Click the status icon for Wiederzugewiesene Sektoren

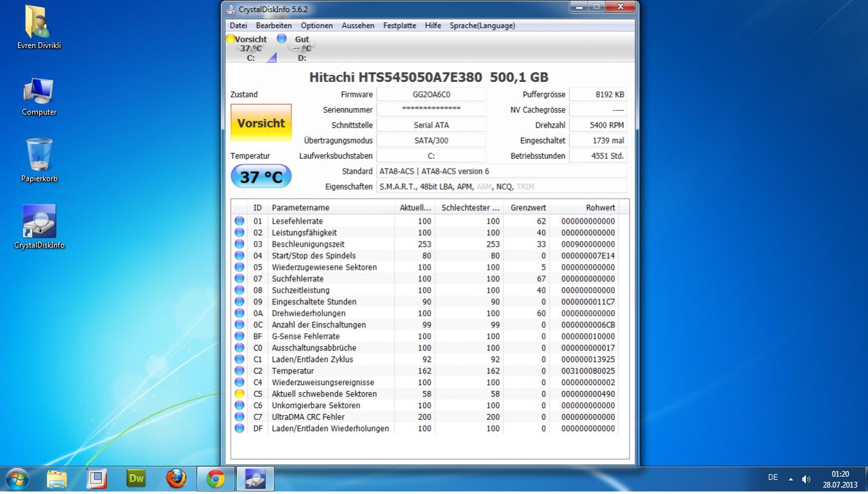tap(240, 267)
